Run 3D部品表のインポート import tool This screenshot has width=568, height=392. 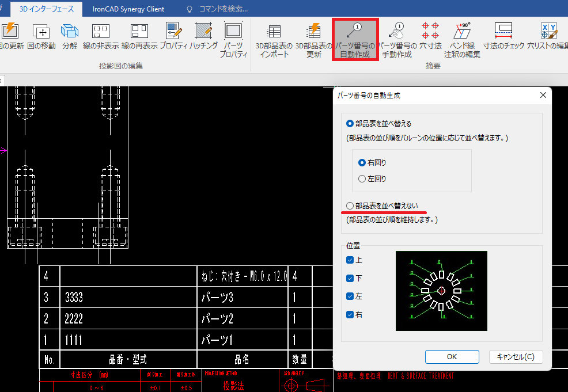[x=273, y=37]
